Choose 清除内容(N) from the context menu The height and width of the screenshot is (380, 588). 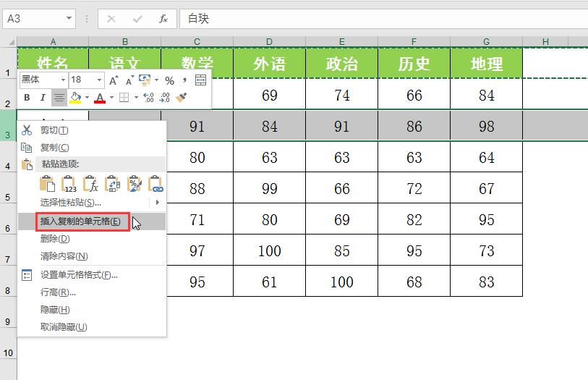click(x=92, y=256)
